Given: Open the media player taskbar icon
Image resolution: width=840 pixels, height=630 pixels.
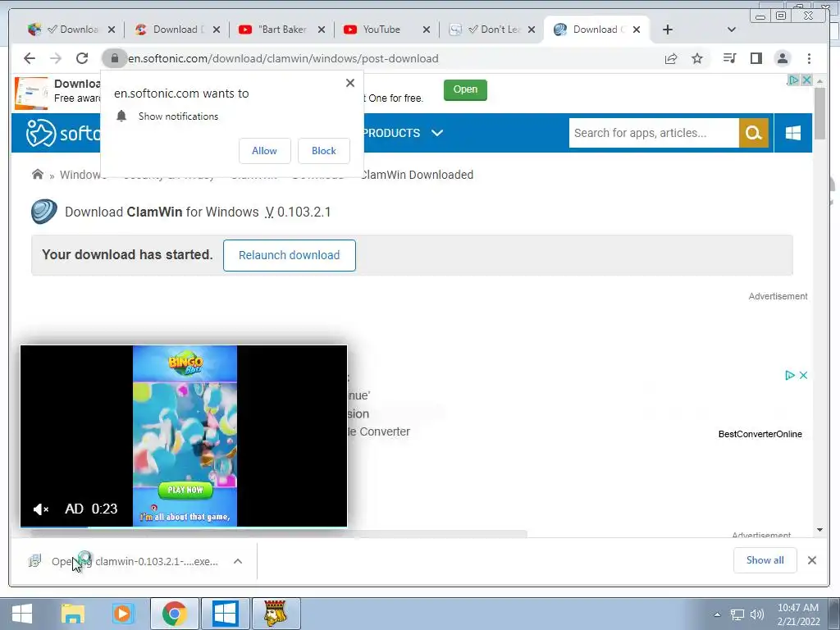Looking at the screenshot, I should [x=123, y=614].
